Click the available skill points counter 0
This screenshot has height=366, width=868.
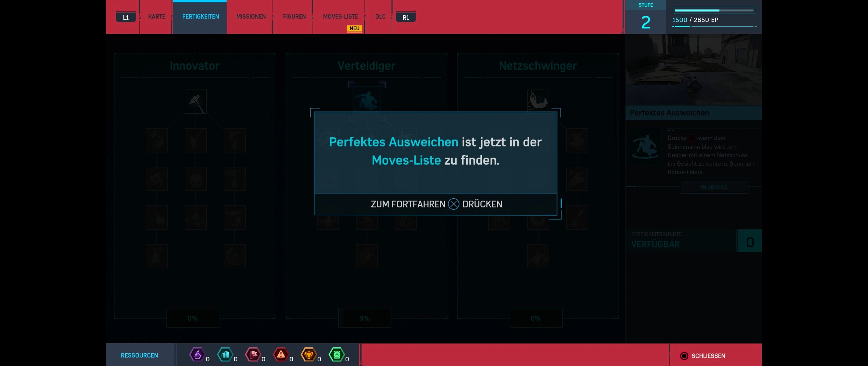coord(750,241)
